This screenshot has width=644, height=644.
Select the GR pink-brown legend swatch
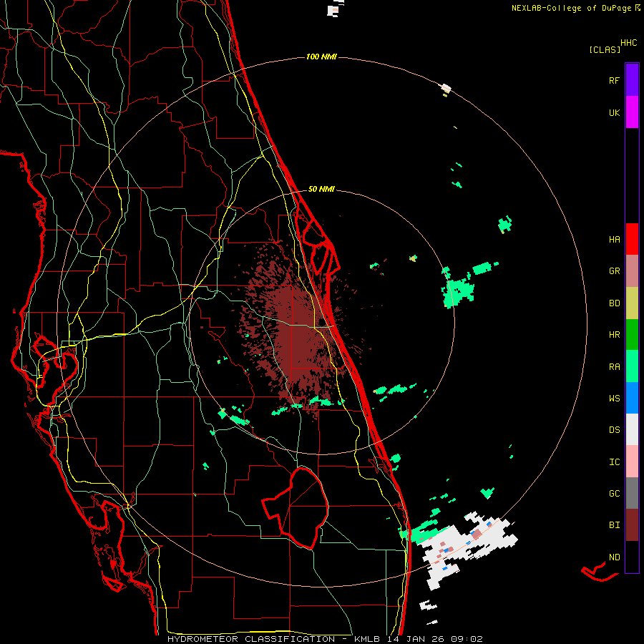(x=632, y=270)
